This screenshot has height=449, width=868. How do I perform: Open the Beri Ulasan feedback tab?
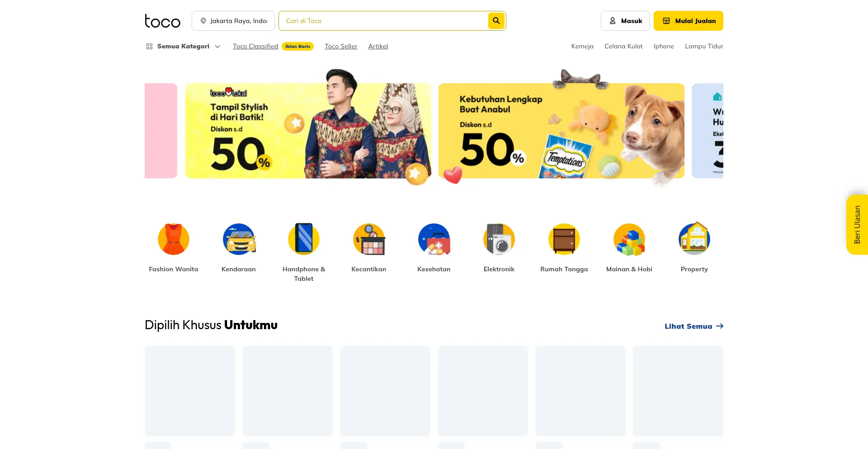click(857, 225)
